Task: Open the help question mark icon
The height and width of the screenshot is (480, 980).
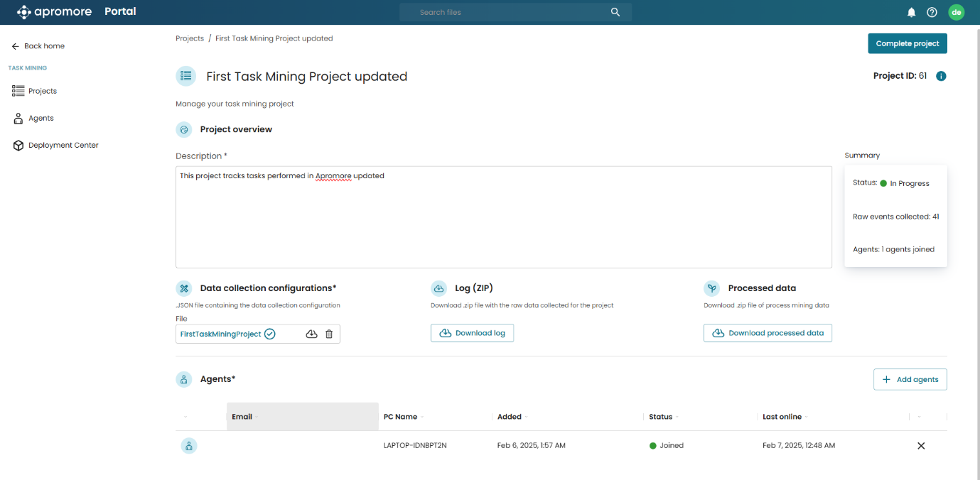Action: point(932,12)
